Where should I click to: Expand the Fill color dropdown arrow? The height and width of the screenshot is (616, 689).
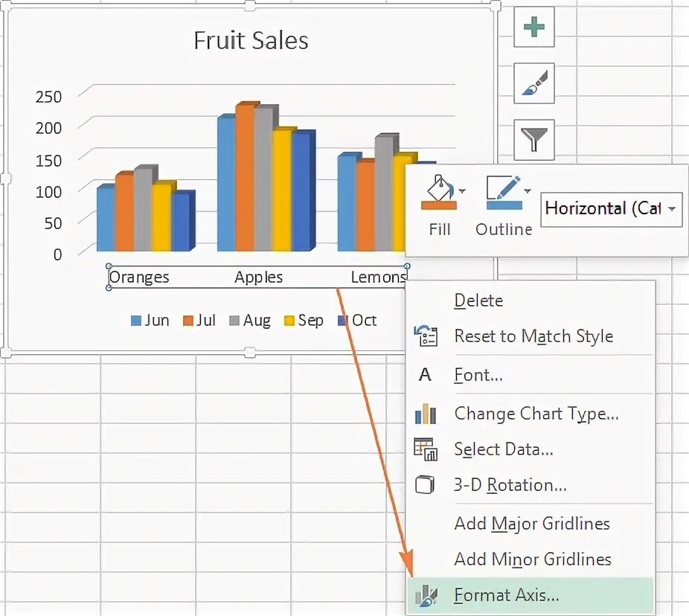463,191
